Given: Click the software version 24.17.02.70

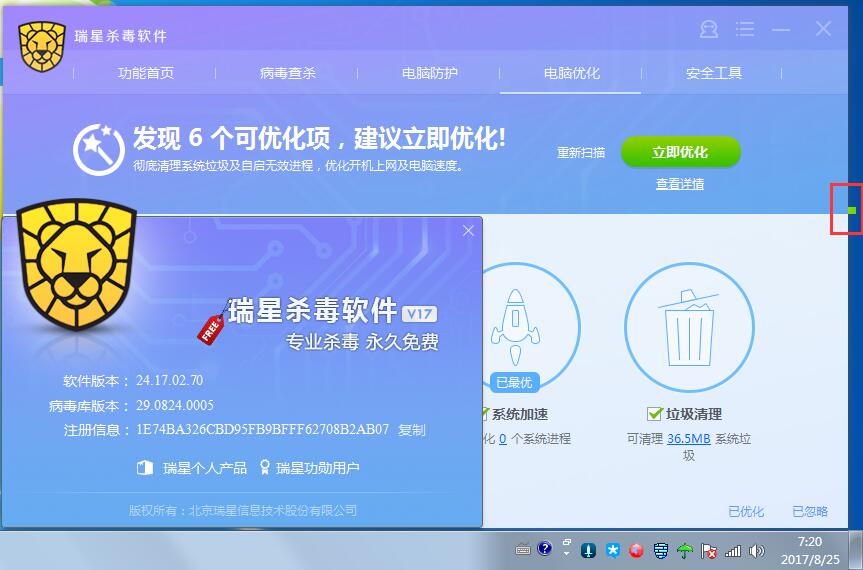Looking at the screenshot, I should pyautogui.click(x=170, y=380).
